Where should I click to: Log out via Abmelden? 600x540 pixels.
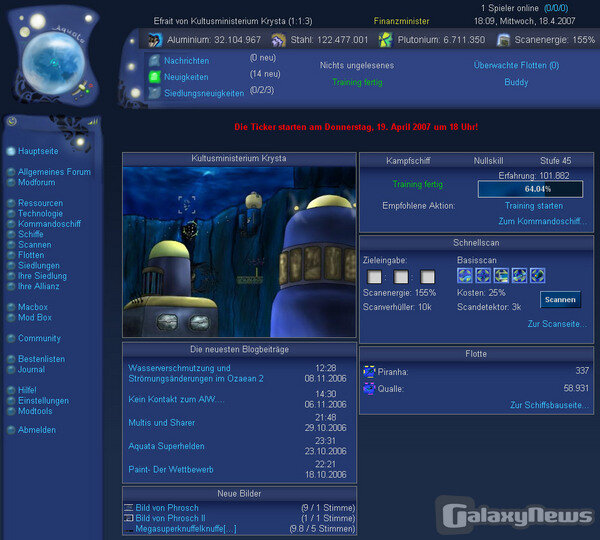37,430
